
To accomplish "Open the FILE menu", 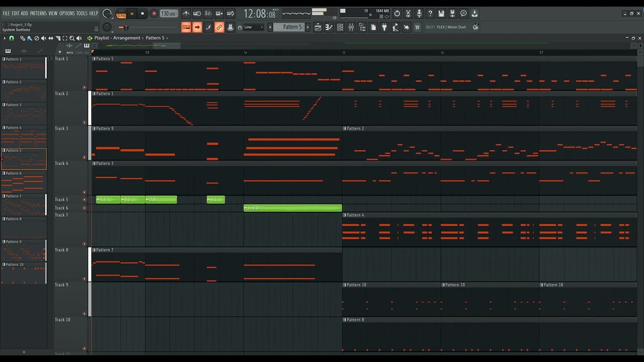I will click(6, 13).
